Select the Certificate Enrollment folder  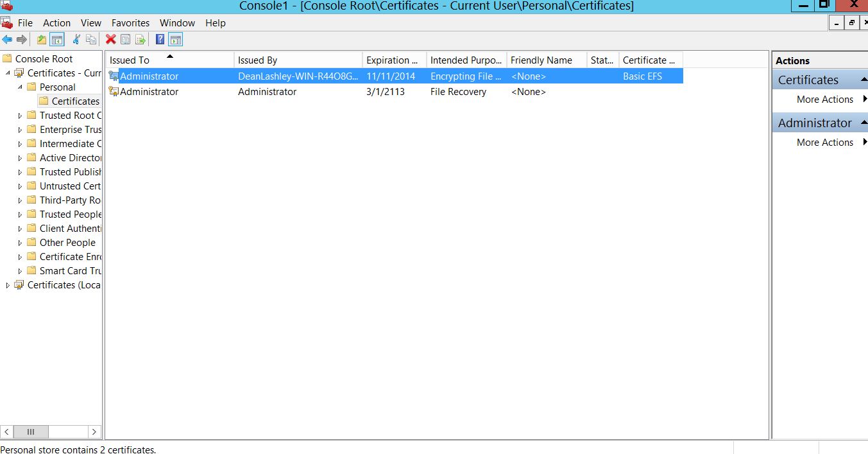(71, 257)
